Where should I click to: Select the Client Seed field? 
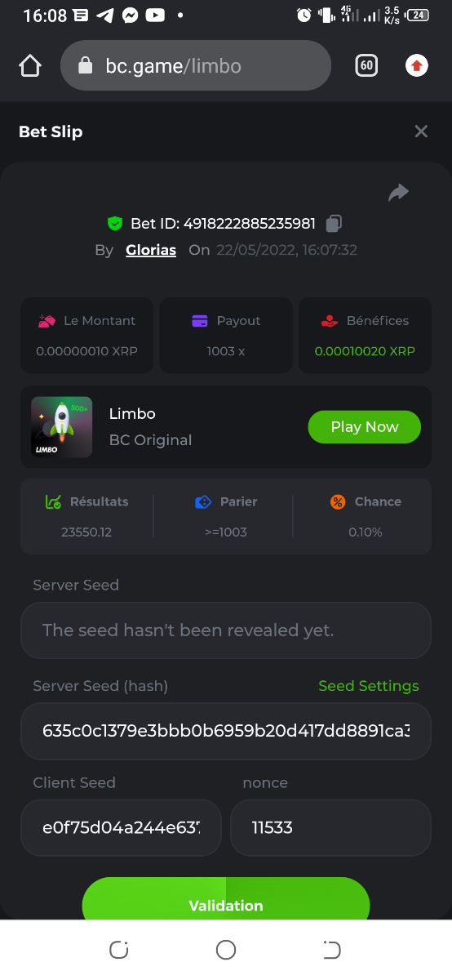point(121,827)
